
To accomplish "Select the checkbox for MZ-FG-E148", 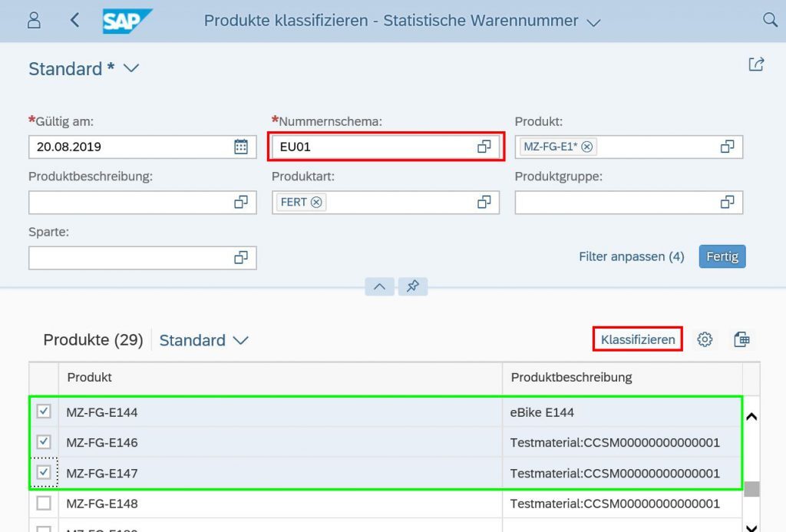I will [44, 503].
